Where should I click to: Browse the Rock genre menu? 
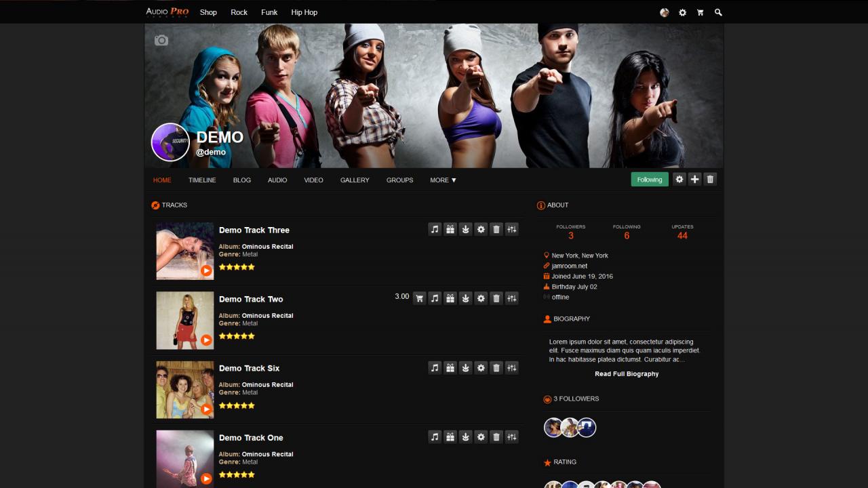pyautogui.click(x=239, y=12)
